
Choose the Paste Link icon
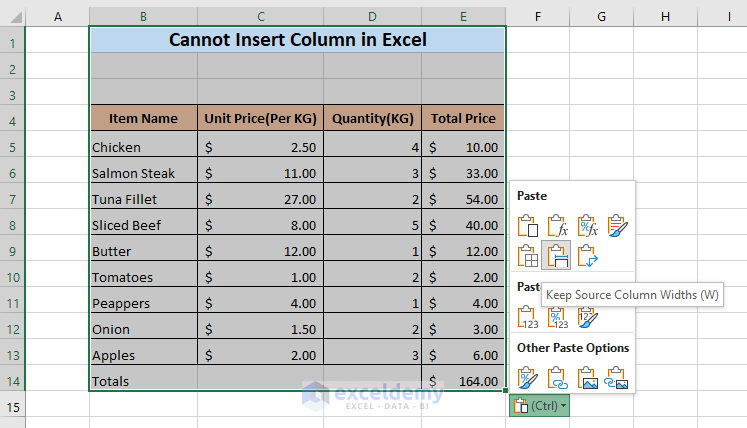(557, 377)
